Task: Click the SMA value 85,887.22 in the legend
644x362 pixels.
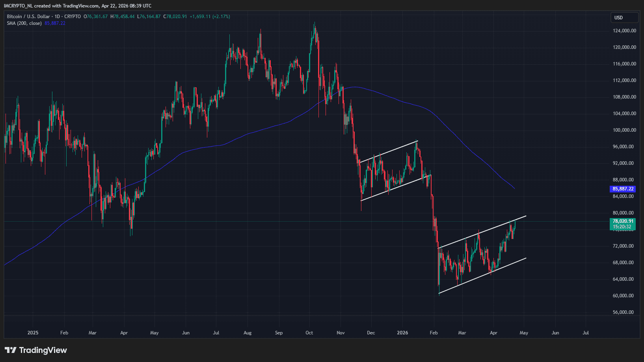Action: [55, 23]
